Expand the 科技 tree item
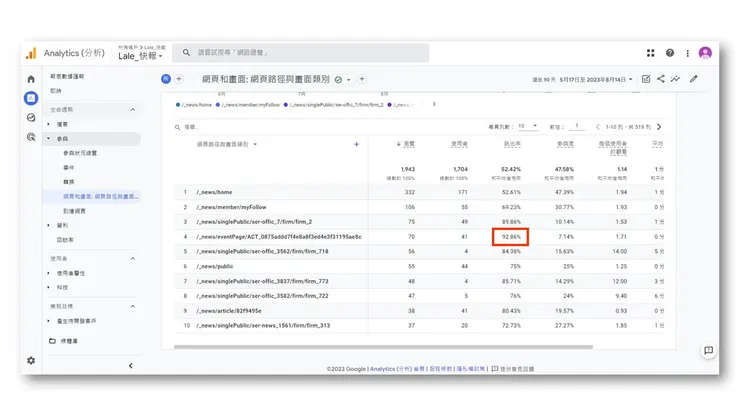The image size is (740, 416). 49,287
